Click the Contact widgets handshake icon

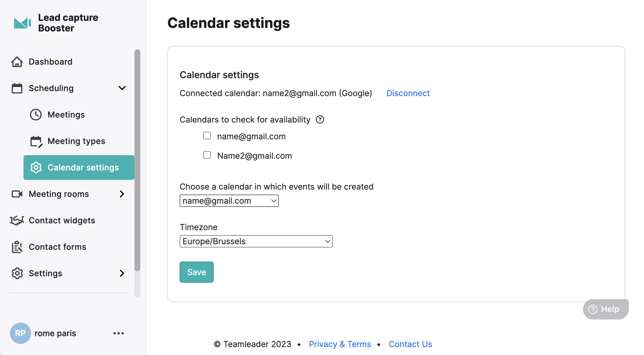click(17, 220)
